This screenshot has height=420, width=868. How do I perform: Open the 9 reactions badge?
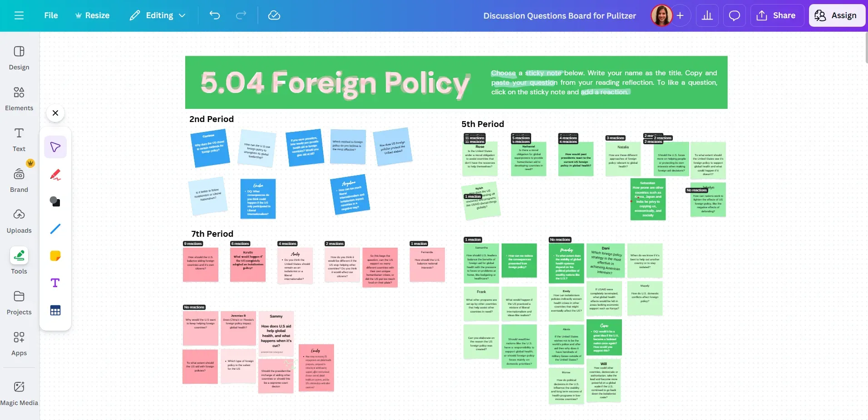click(193, 244)
